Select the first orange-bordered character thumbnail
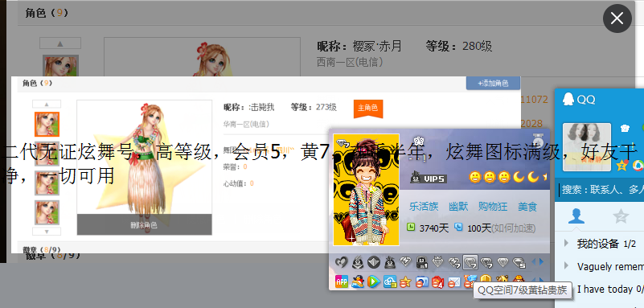The height and width of the screenshot is (308, 644). pos(47,124)
